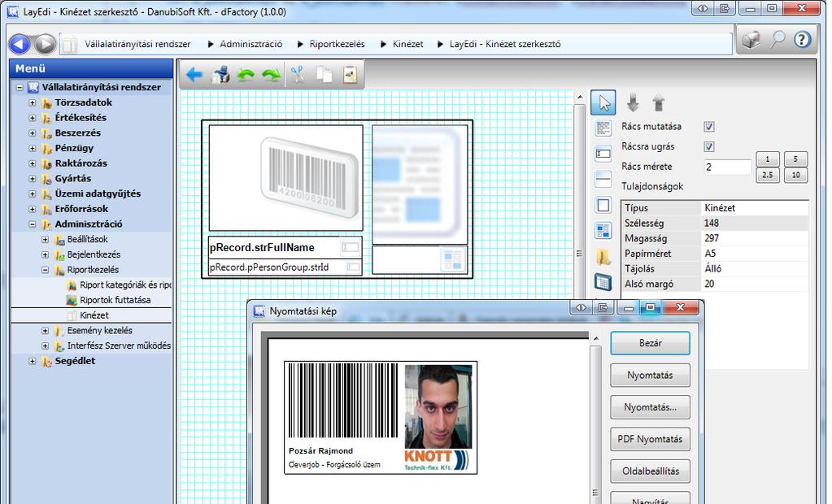
Task: Choose the blue layout blocks tool
Action: [603, 231]
